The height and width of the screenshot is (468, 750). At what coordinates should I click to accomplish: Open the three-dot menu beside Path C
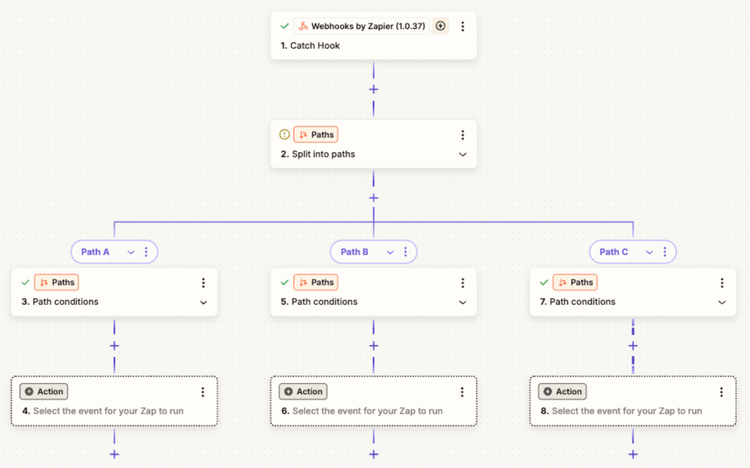665,252
